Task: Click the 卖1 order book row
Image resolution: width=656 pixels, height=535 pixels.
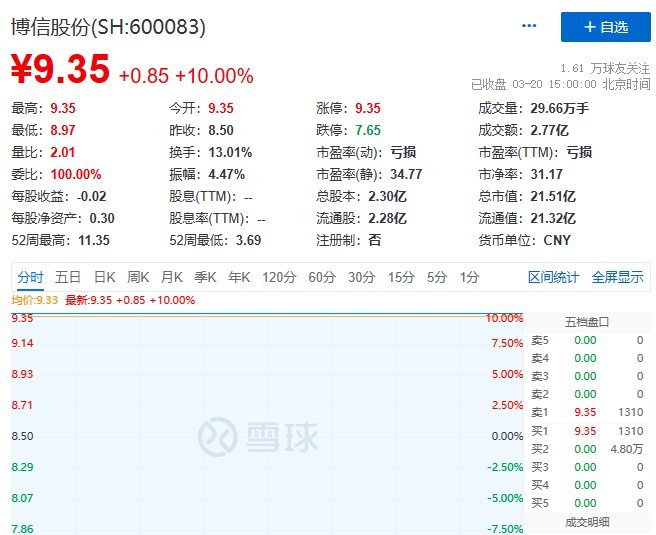Action: point(587,412)
